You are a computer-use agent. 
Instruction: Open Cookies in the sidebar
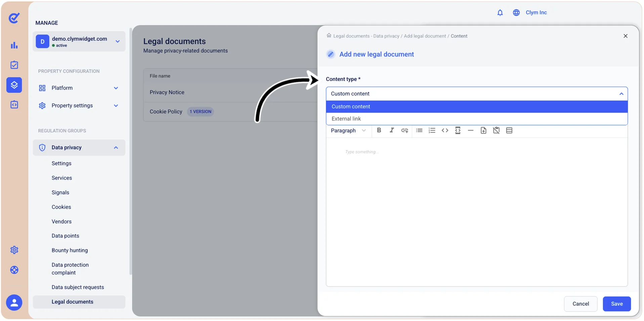61,207
